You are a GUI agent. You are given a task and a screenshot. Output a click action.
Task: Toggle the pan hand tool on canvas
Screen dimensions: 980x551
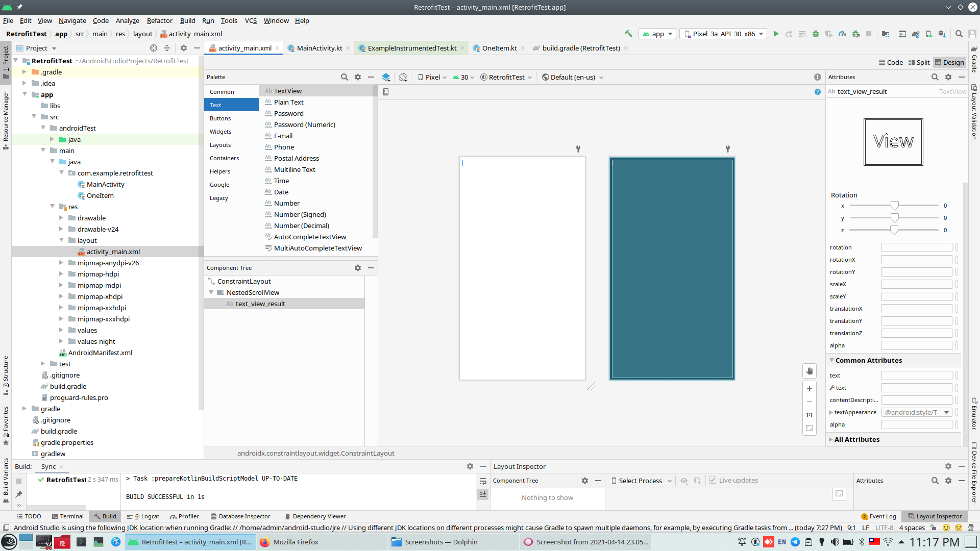[810, 371]
